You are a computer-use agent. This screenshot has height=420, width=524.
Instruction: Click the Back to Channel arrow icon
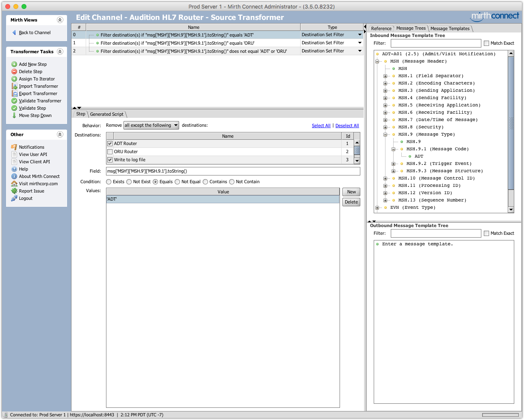pyautogui.click(x=14, y=32)
